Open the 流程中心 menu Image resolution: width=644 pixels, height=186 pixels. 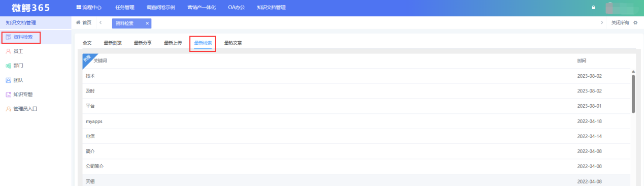pos(89,8)
